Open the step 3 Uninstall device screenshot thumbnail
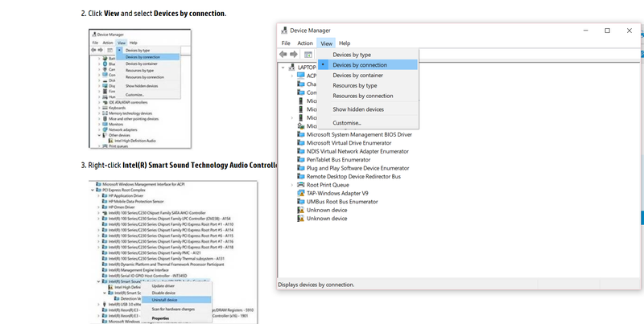This screenshot has height=324, width=644. coord(173,252)
